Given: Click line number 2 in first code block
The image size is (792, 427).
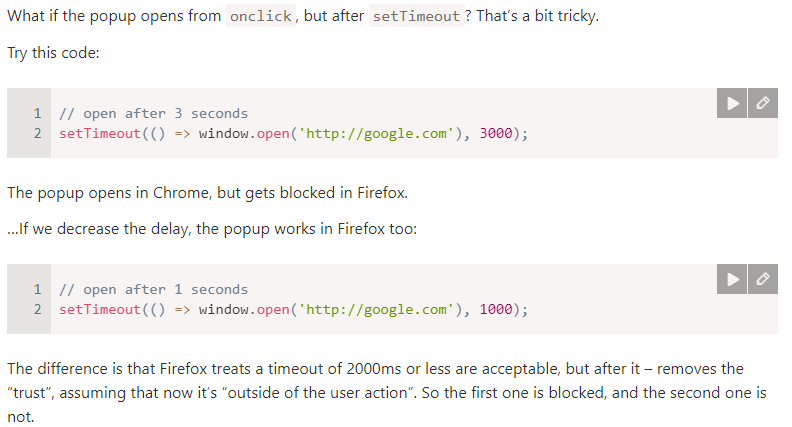Looking at the screenshot, I should coord(37,133).
